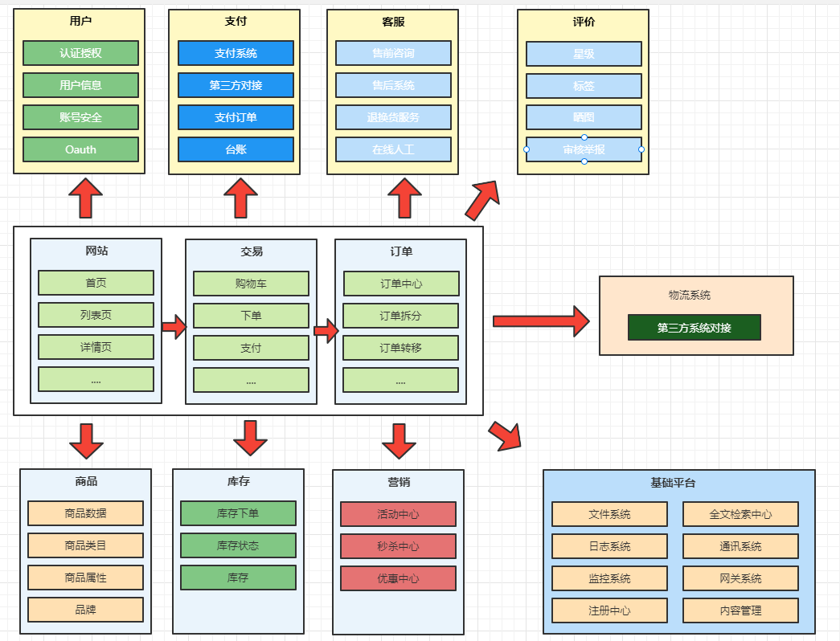Click the 秒杀中心 red block
Viewport: 840px width, 641px height.
[x=398, y=546]
